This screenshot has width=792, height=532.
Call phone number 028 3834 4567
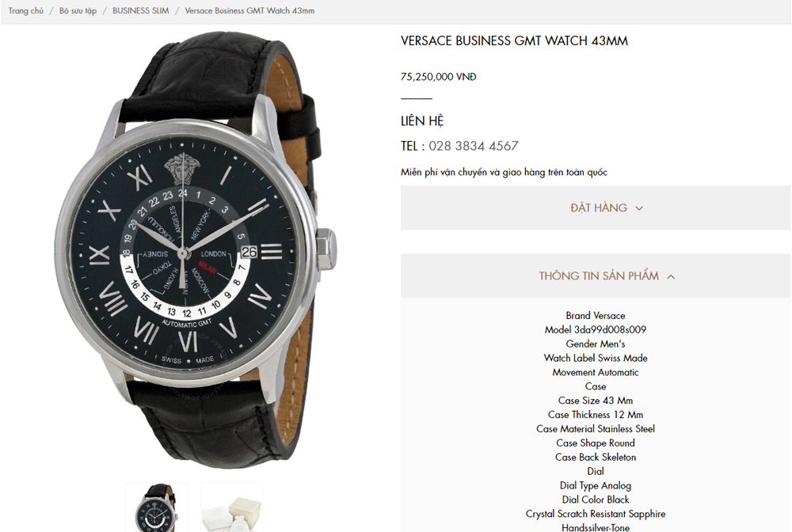pos(474,146)
